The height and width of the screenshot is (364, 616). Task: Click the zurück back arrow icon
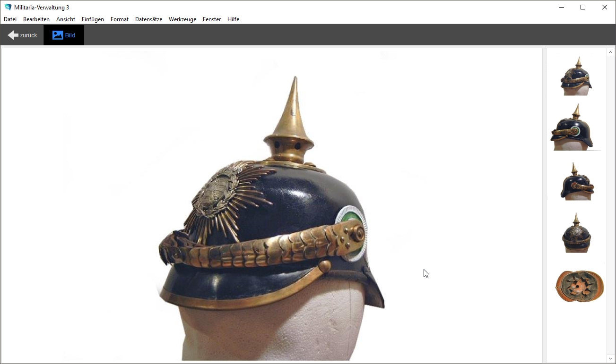point(13,35)
